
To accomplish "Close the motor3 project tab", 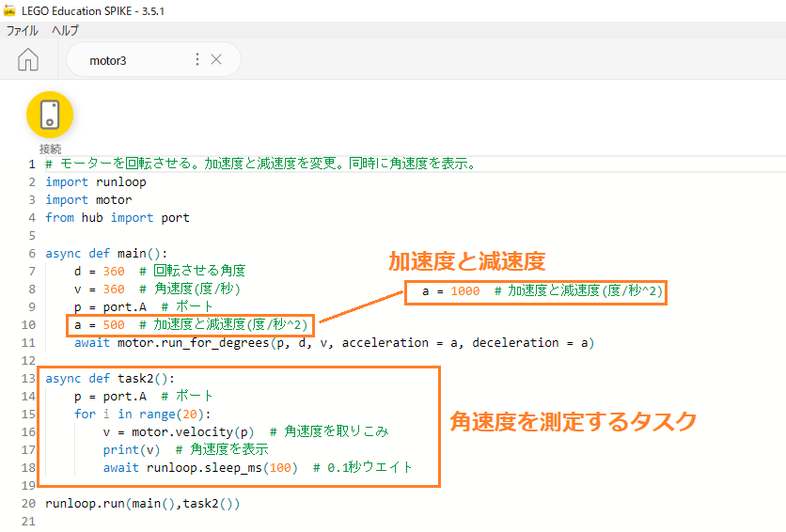I will point(216,59).
